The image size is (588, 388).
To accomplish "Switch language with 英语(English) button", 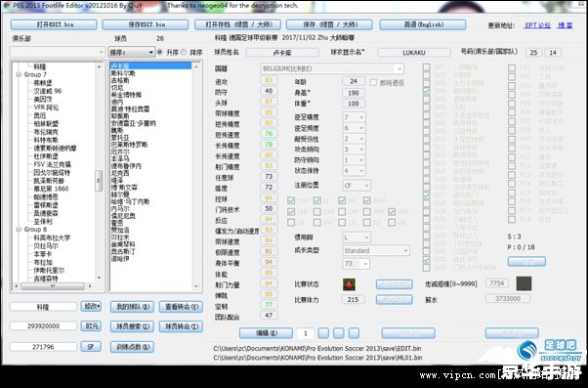I will (423, 24).
